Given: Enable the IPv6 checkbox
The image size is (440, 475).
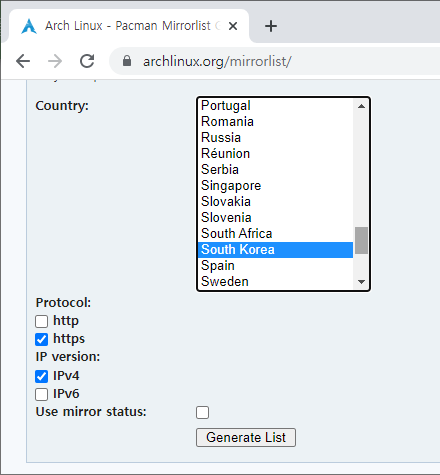Looking at the screenshot, I should pyautogui.click(x=42, y=394).
